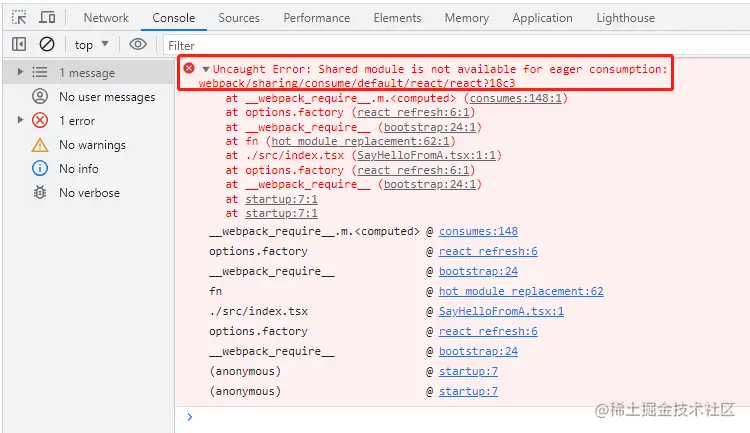
Task: Expand the 1 error group arrow
Action: 20,120
